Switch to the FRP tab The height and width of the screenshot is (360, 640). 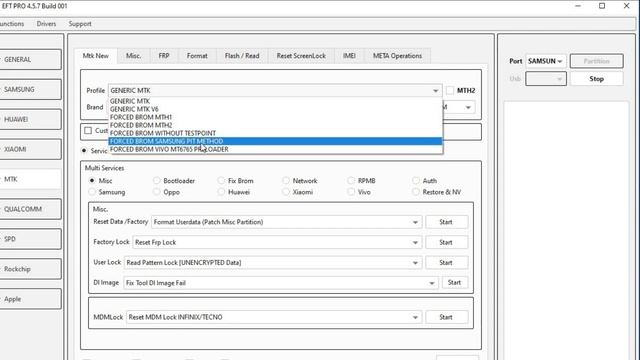pos(164,56)
